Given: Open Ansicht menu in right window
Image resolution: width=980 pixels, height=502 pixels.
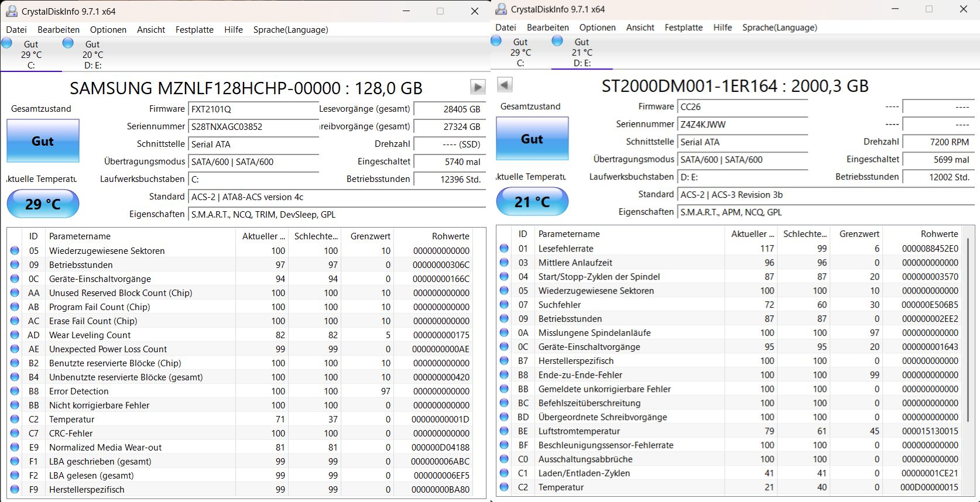Looking at the screenshot, I should (640, 27).
